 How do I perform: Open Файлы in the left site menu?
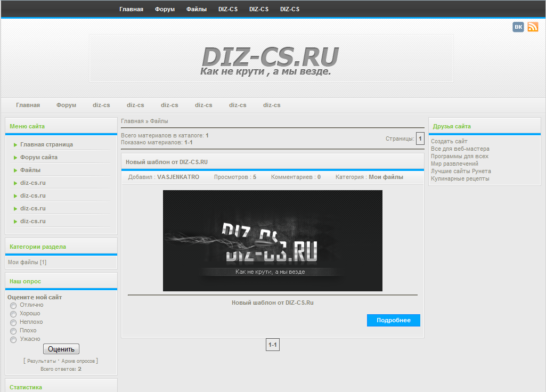point(30,170)
